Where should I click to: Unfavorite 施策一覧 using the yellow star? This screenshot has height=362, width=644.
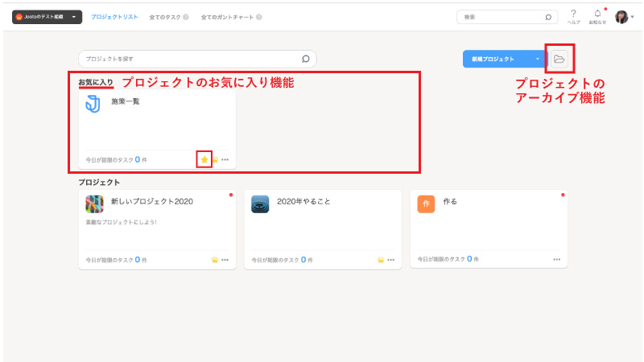point(204,159)
